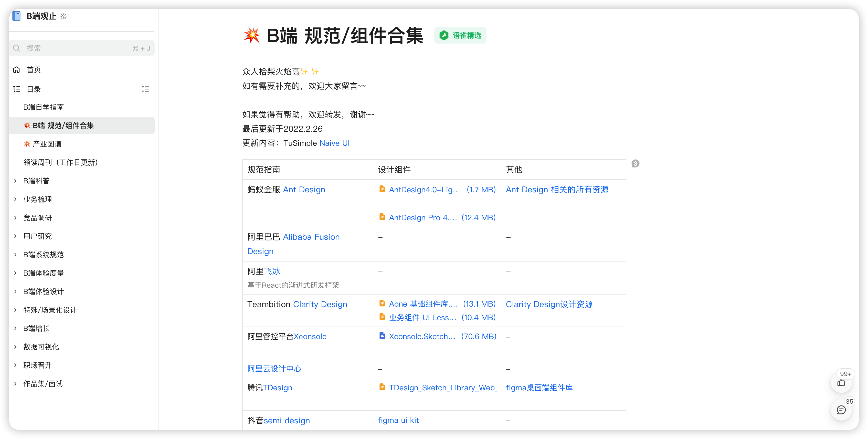Click the 目录 outline icon
The width and height of the screenshot is (868, 439).
point(16,89)
